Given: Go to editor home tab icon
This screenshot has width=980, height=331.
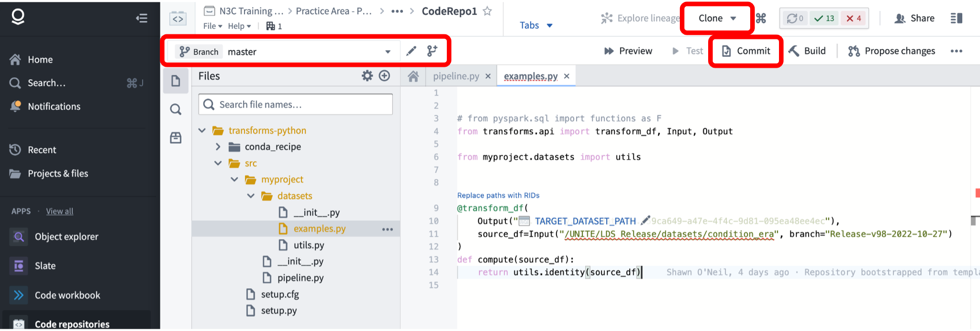Looking at the screenshot, I should pos(413,76).
